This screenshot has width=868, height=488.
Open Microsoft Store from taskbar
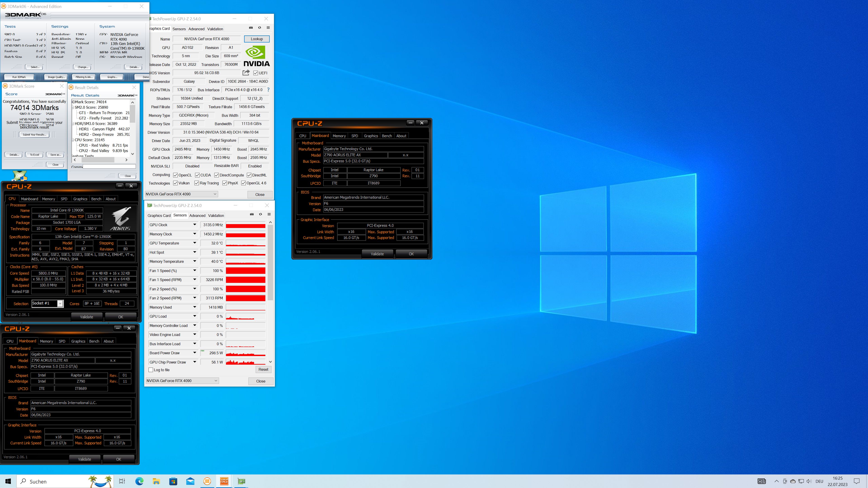click(x=173, y=481)
